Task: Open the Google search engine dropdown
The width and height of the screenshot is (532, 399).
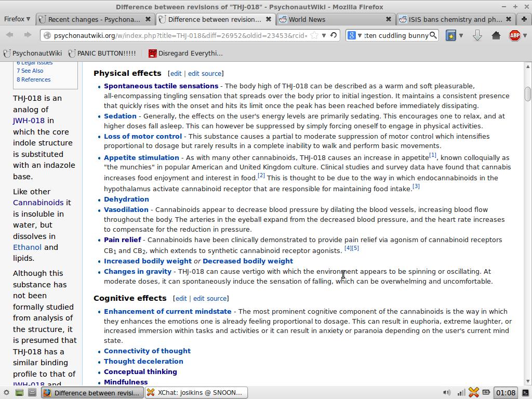Action: click(x=355, y=35)
